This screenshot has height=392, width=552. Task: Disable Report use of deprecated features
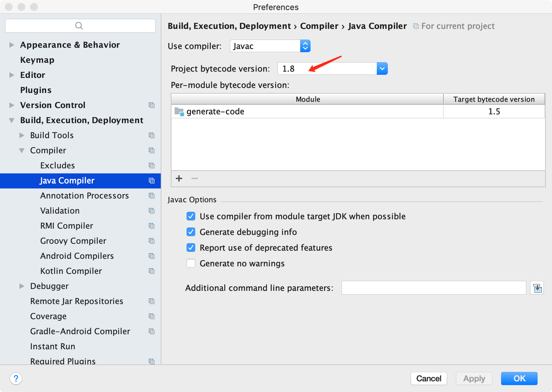point(191,248)
